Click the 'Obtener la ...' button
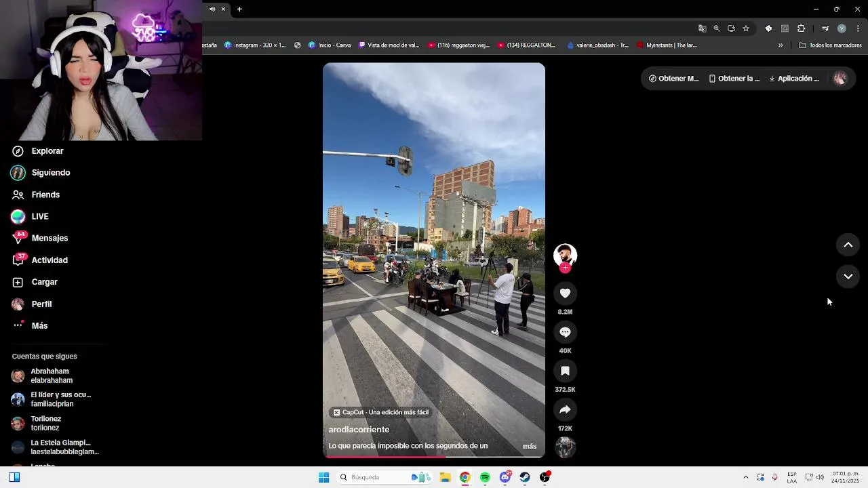Image resolution: width=868 pixels, height=488 pixels. pos(734,79)
